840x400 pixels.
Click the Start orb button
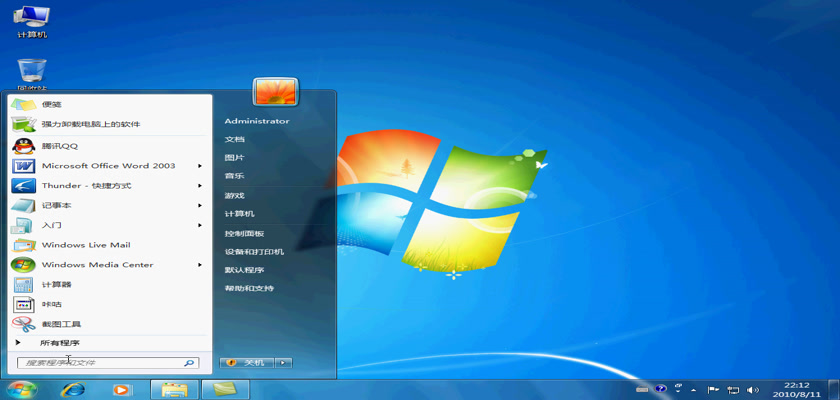[x=21, y=389]
